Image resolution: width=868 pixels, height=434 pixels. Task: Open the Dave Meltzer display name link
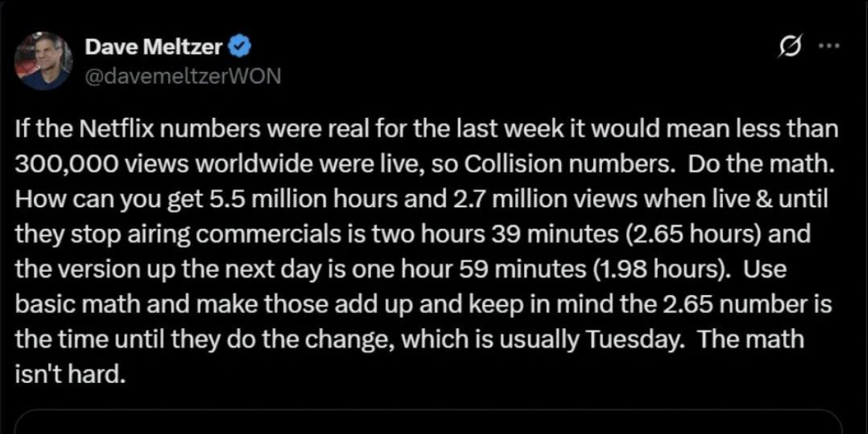click(154, 47)
